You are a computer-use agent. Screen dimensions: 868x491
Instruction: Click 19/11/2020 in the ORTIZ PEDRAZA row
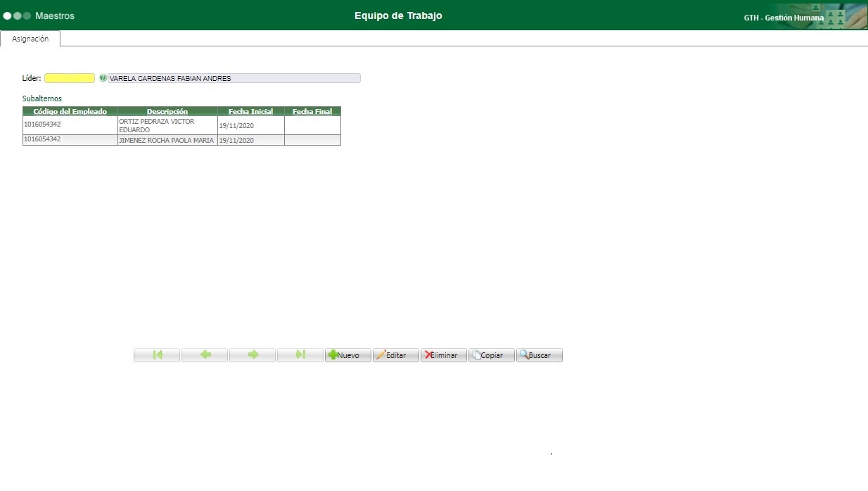click(x=236, y=126)
